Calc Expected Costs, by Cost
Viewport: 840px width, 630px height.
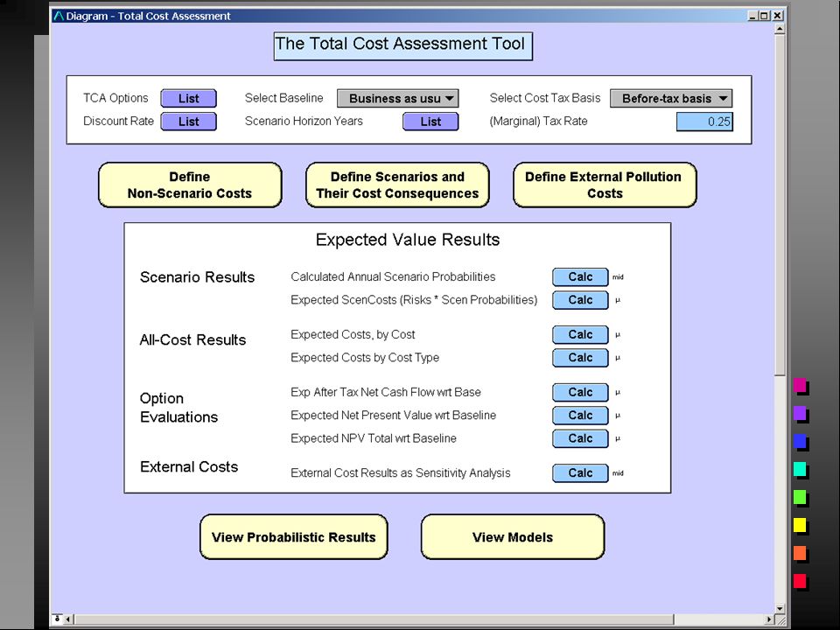580,335
